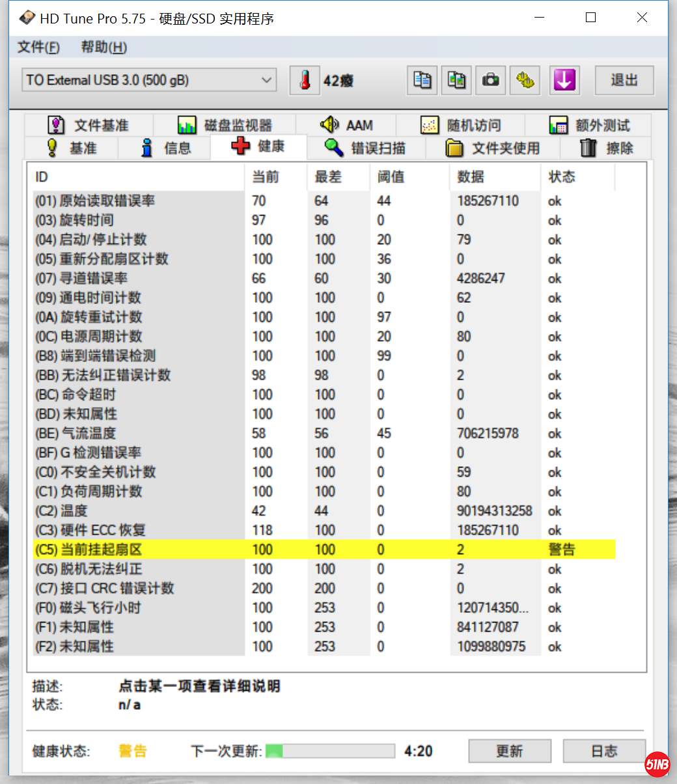Switch to the 文件夹使用 tab
Screen dimensions: 677x784
[x=493, y=148]
